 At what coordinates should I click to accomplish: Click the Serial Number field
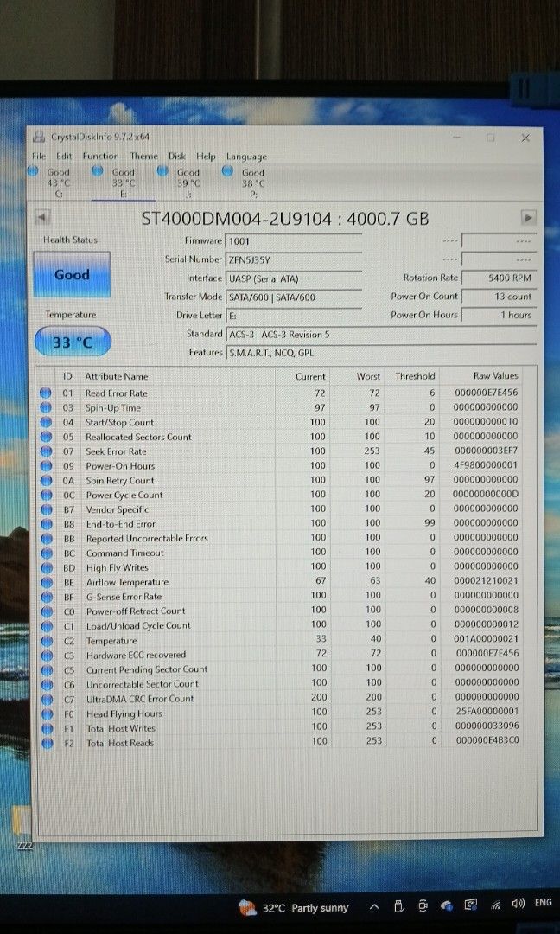click(x=294, y=259)
